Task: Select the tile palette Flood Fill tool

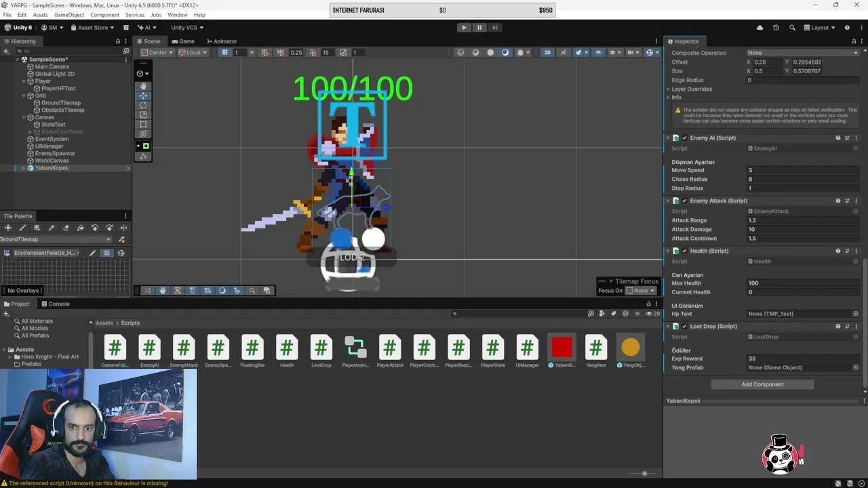Action: coord(81,228)
